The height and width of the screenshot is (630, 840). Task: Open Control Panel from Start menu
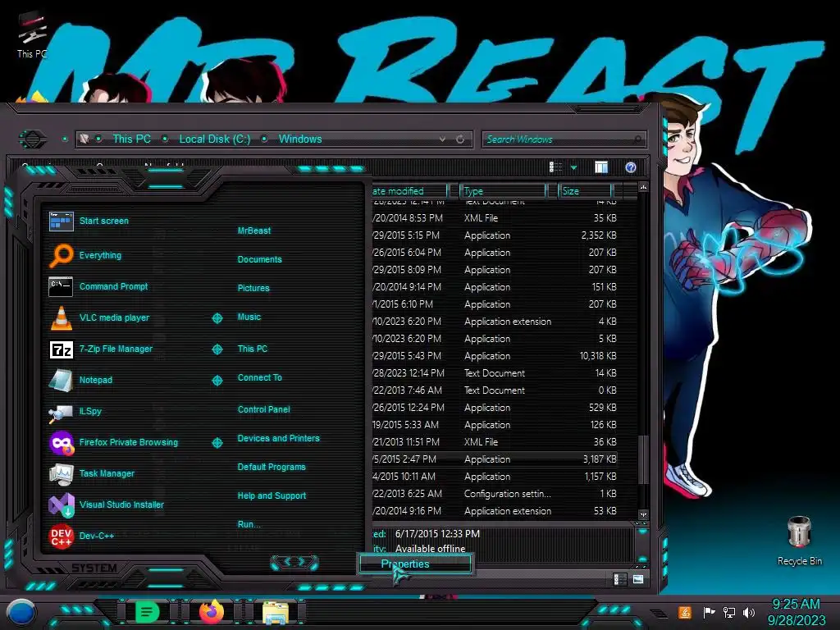pyautogui.click(x=264, y=409)
